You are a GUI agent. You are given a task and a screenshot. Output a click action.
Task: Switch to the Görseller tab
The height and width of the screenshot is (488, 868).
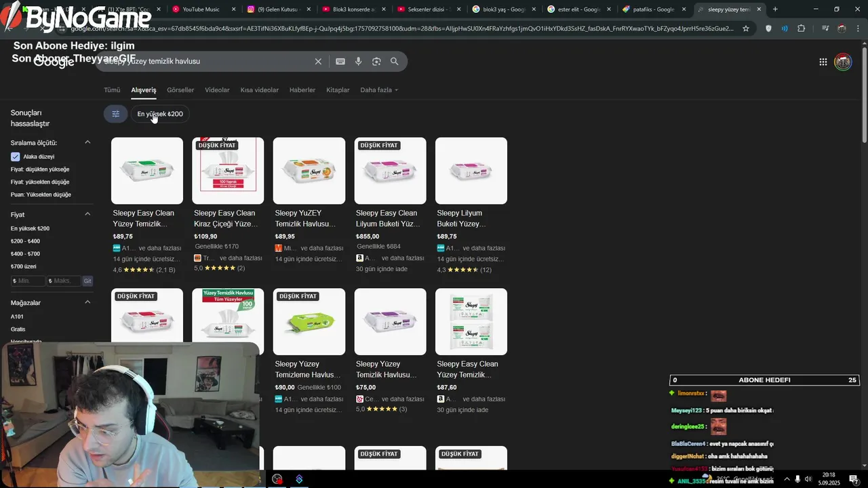pos(180,90)
